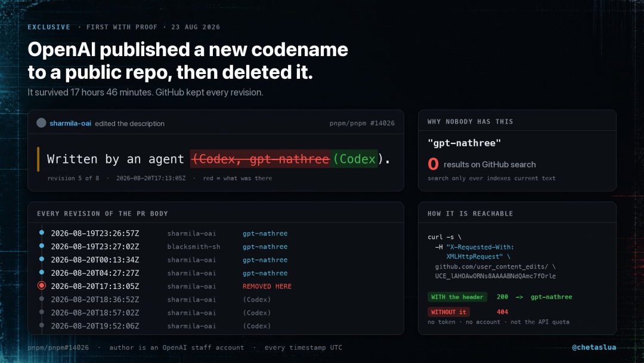This screenshot has height=363, width=644.
Task: Click the timestamp 2026-08-20T17:13:05Z in the revision list
Action: [x=95, y=286]
